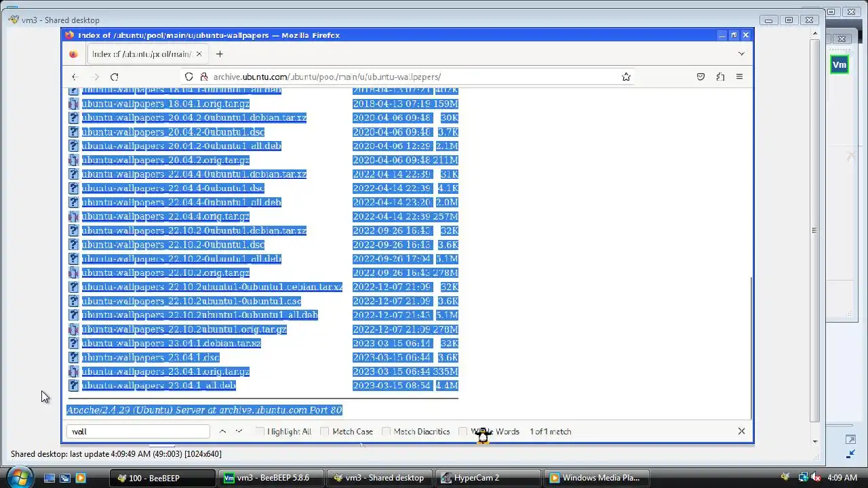Open ubuntu-wallpapers_22.10.2-0ubuntu1.dsc link
This screenshot has height=488, width=868.
point(173,245)
